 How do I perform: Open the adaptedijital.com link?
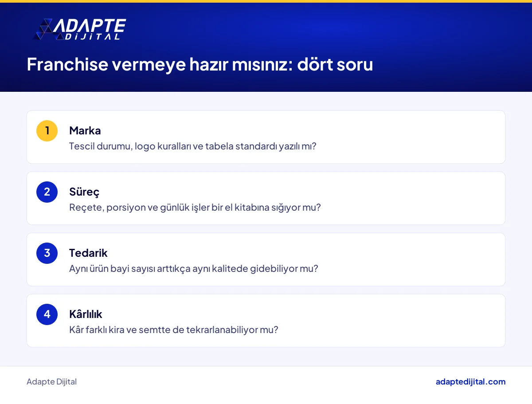tap(471, 382)
